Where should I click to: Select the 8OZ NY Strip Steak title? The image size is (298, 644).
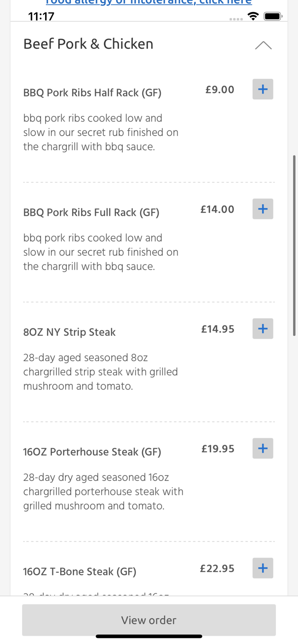[69, 332]
